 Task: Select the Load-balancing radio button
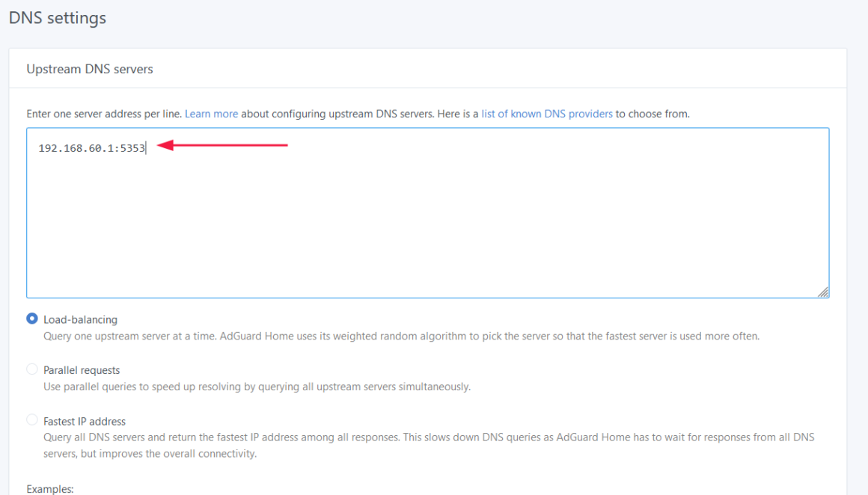(x=32, y=319)
